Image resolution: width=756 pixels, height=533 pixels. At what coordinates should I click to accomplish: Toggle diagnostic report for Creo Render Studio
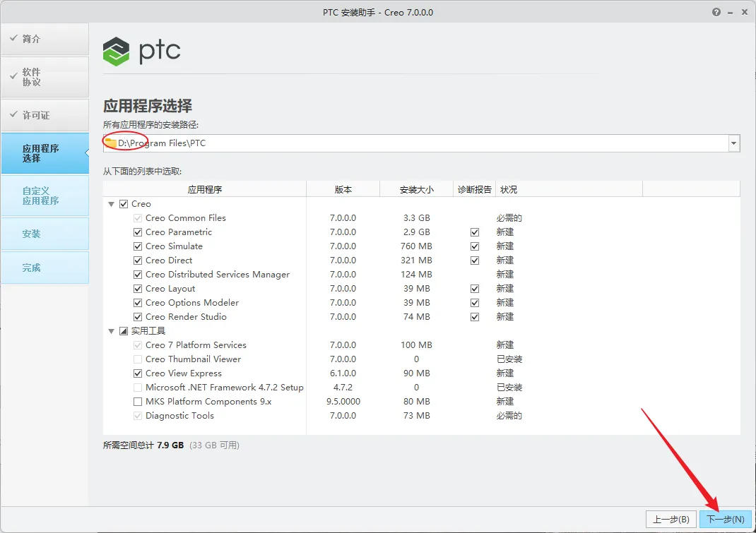(x=475, y=316)
